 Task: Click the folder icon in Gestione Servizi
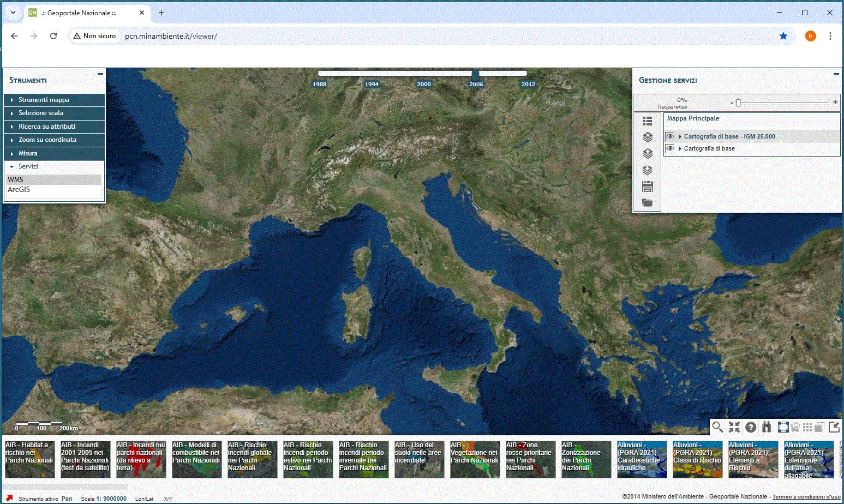[648, 203]
